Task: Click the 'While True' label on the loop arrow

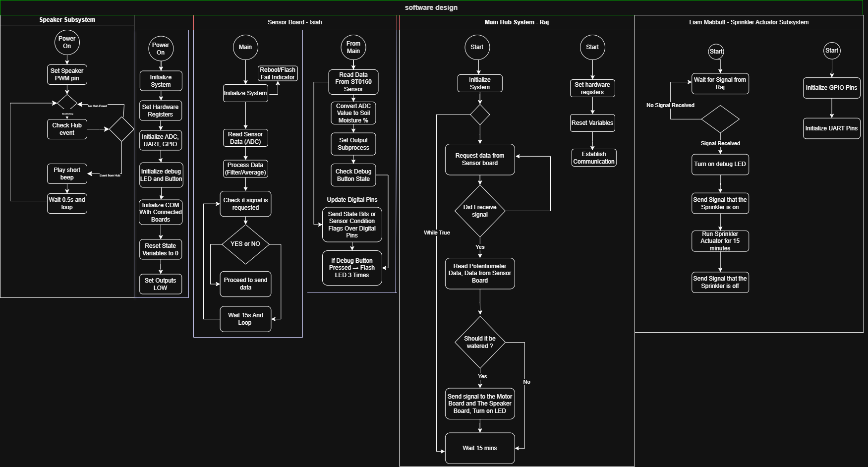Action: click(x=436, y=233)
